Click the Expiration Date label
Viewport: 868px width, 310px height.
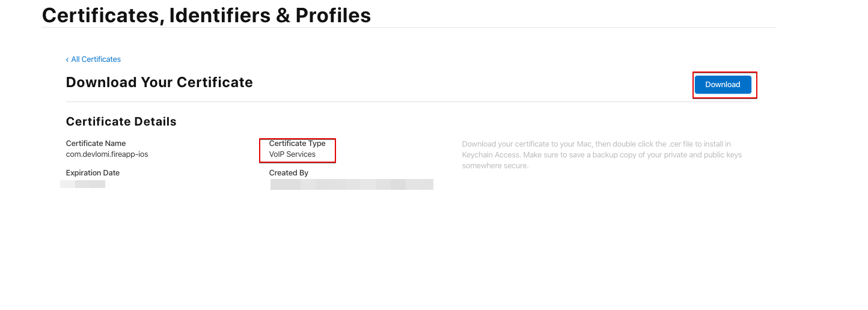click(93, 173)
